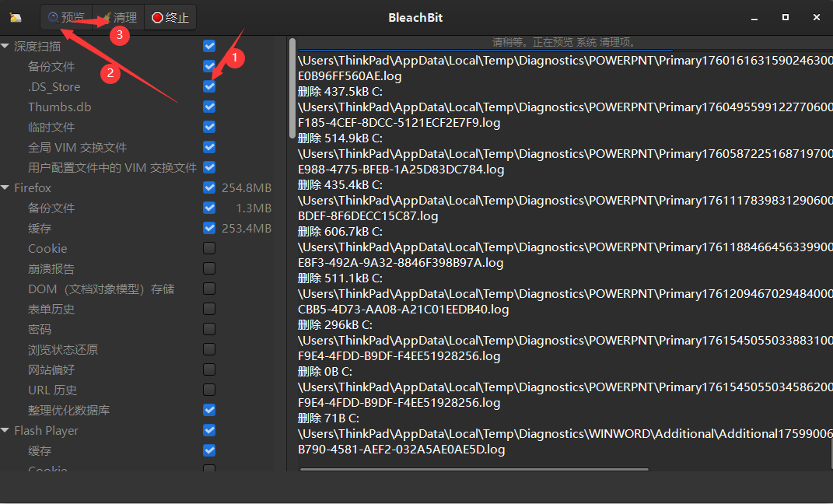Click the log pane vertical scrollbar thumb
The width and height of the screenshot is (833, 504).
tap(831, 453)
